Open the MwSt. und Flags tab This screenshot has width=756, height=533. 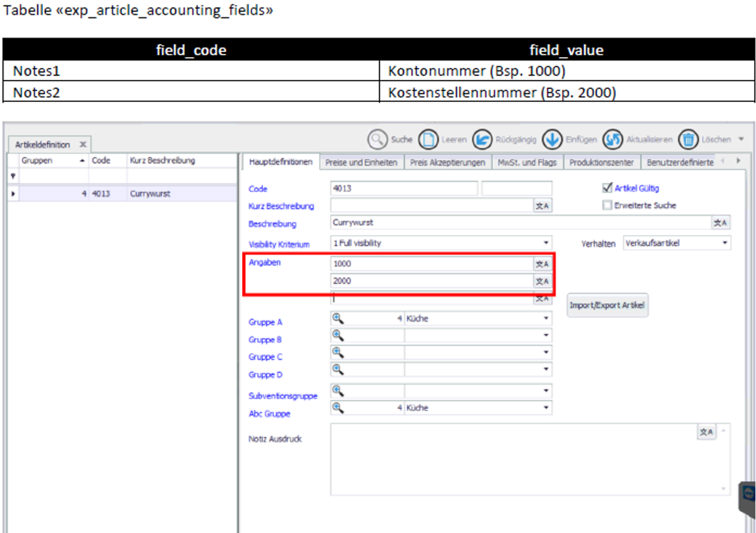pyautogui.click(x=527, y=163)
